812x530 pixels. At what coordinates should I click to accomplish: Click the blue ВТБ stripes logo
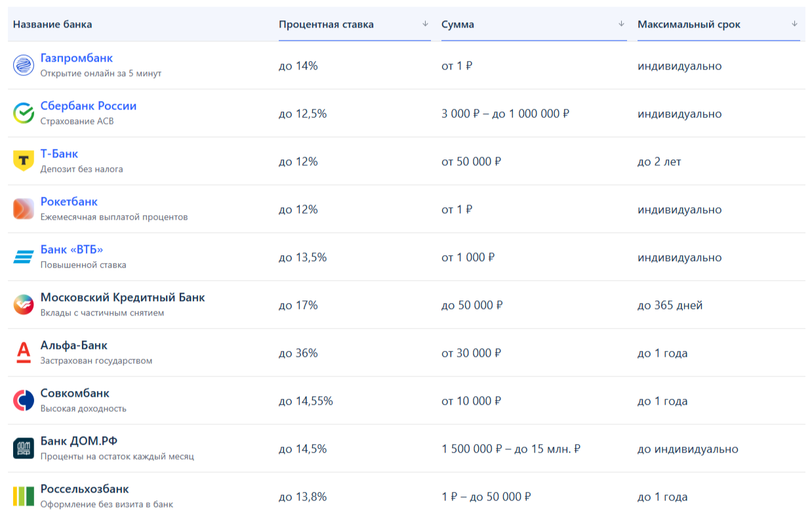[x=24, y=257]
